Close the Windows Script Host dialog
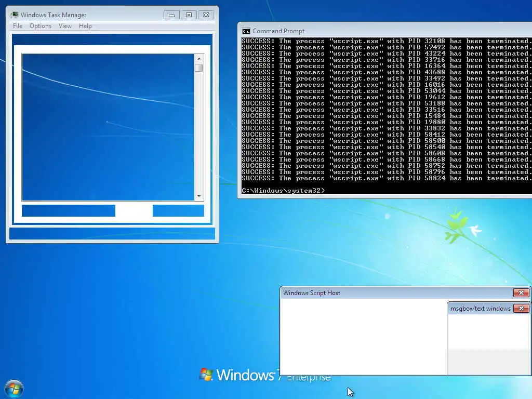The width and height of the screenshot is (532, 399). point(521,292)
